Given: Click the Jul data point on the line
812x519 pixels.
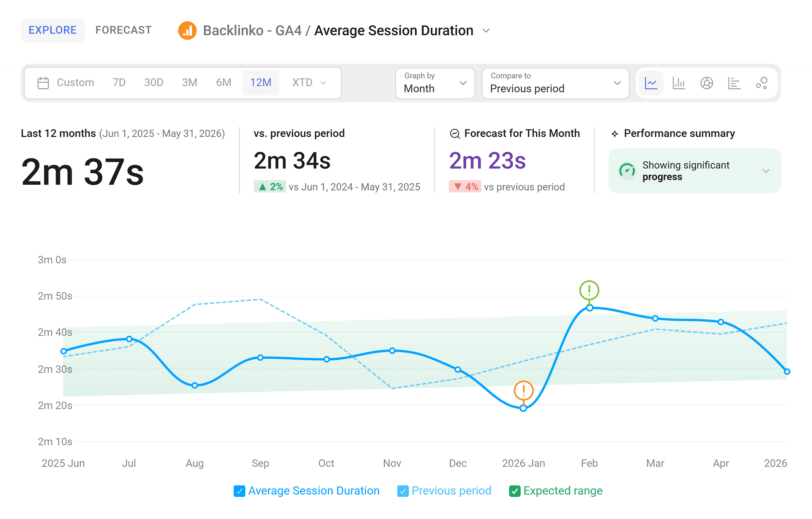Looking at the screenshot, I should (x=129, y=339).
